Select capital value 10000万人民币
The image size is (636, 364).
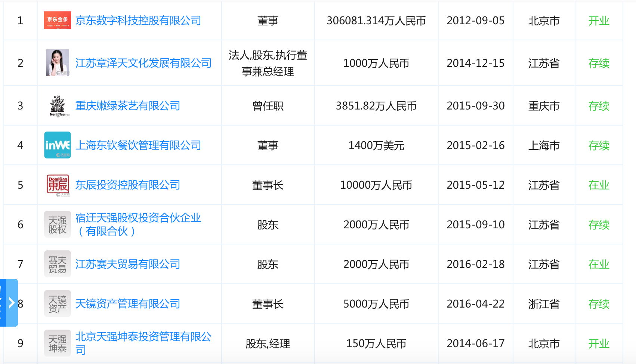click(376, 185)
